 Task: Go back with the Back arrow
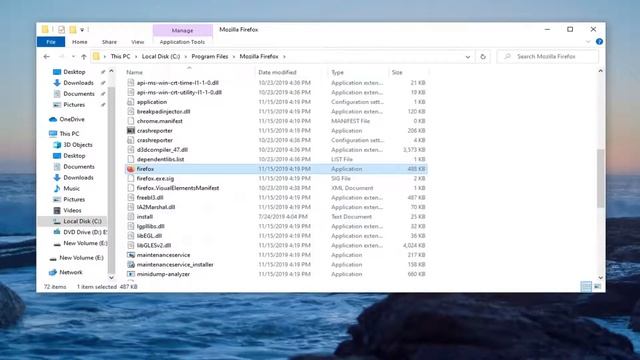47,57
